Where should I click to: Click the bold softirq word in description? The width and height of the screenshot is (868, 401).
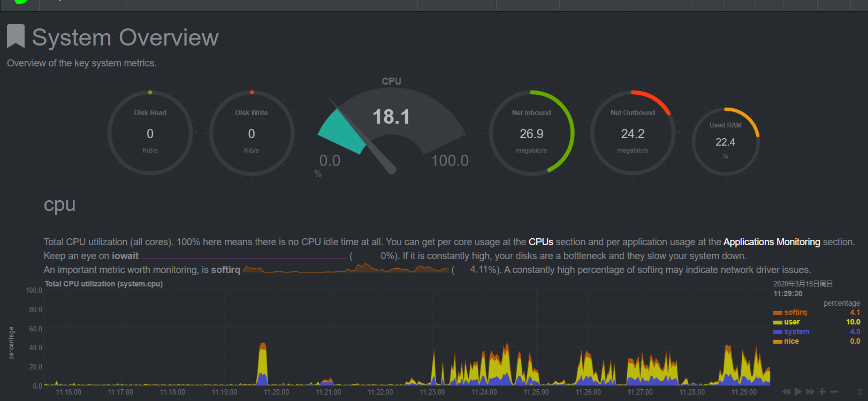(226, 270)
